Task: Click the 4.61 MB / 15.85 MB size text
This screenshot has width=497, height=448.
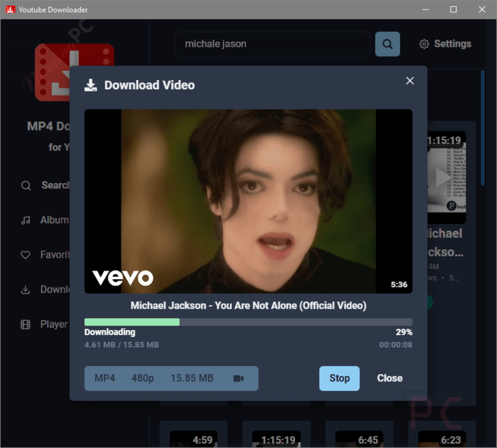Action: click(x=122, y=345)
